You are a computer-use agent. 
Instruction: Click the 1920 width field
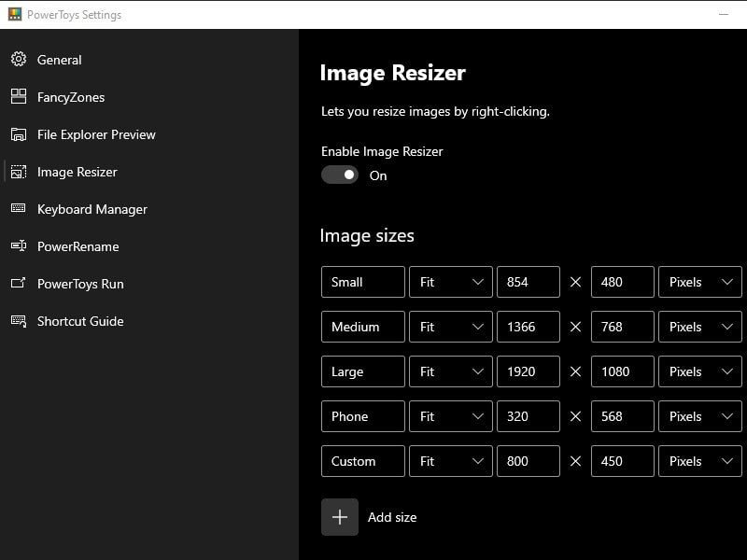pos(529,371)
